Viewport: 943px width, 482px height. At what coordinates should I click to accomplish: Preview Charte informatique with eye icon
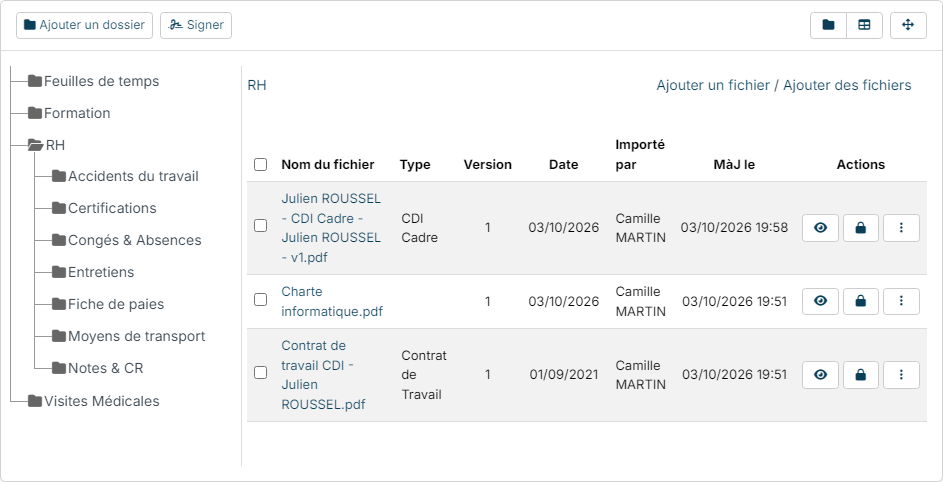(x=820, y=301)
